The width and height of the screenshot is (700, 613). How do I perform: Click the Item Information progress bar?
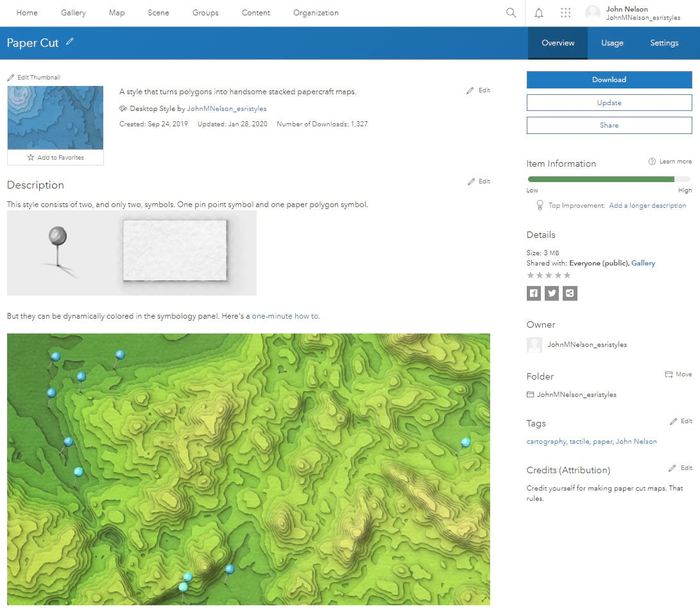pyautogui.click(x=609, y=180)
